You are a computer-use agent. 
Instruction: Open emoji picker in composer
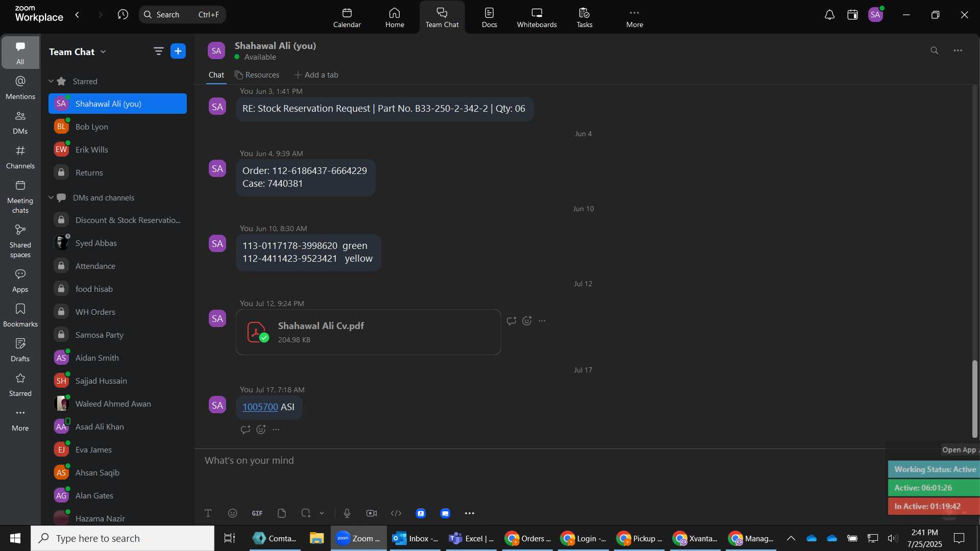(233, 513)
